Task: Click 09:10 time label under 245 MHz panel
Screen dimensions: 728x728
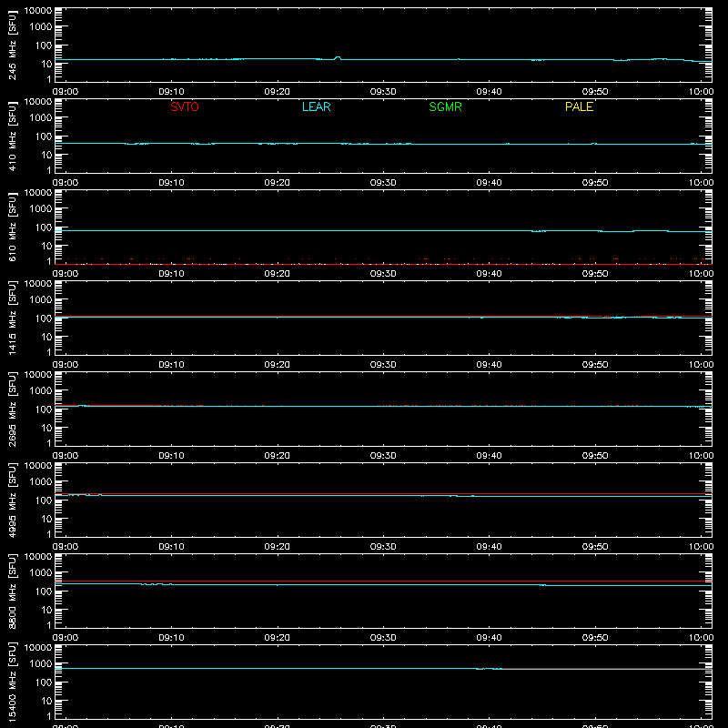Action: tap(171, 92)
